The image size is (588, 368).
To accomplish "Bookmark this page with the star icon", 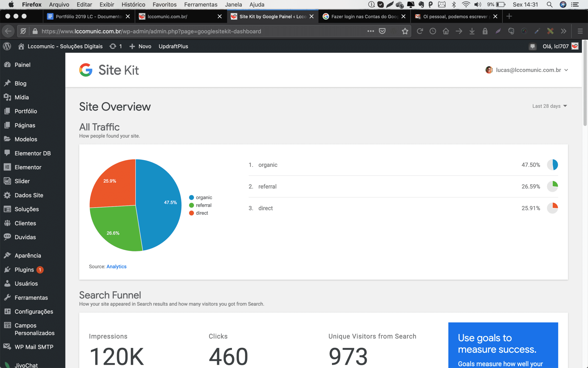I will coord(405,31).
